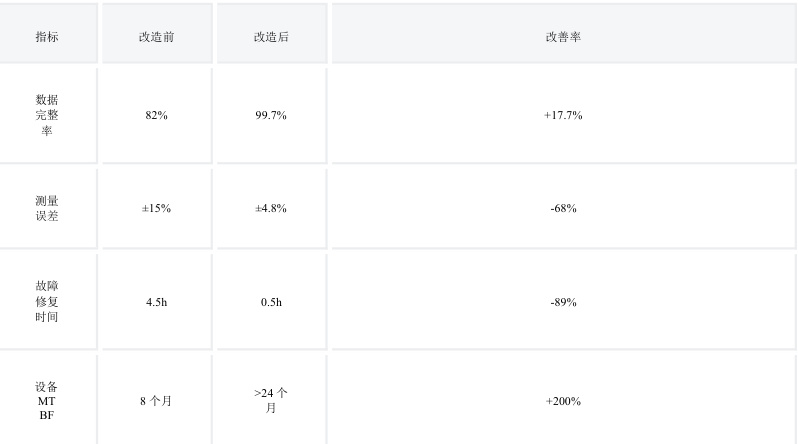Click the 4.5h cell

tap(156, 301)
